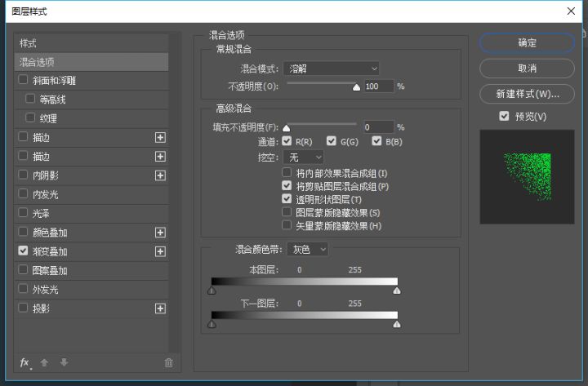
Task: Click the green style preview thumbnail
Action: (527, 177)
